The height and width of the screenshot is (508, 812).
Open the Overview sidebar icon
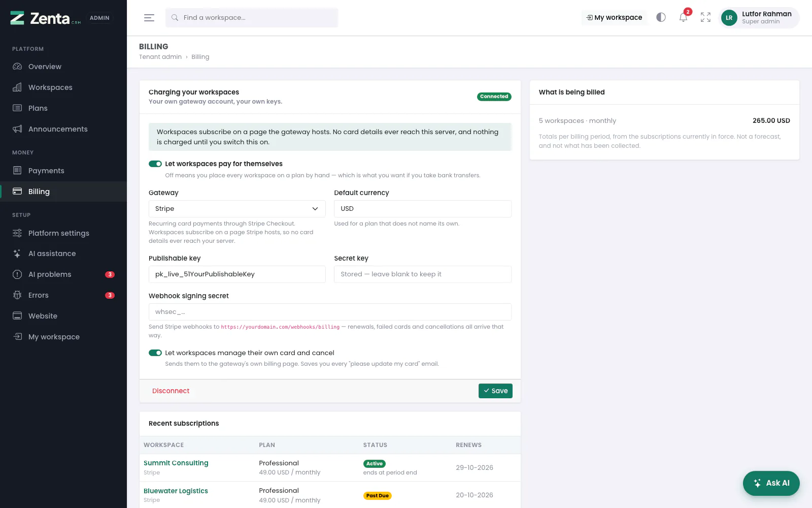17,67
